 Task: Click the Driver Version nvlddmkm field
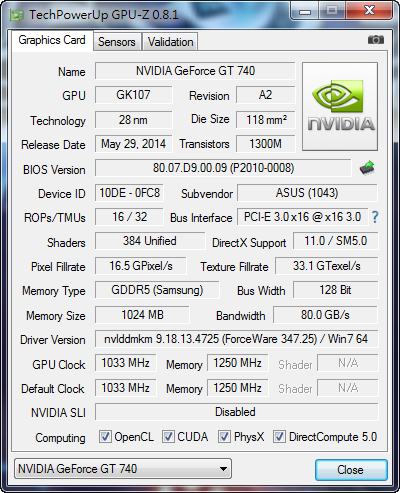click(x=237, y=339)
